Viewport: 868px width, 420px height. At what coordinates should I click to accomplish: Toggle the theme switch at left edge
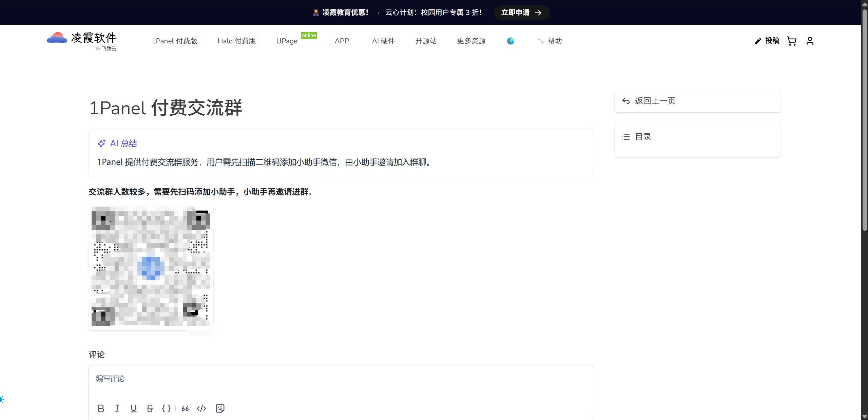(2, 399)
